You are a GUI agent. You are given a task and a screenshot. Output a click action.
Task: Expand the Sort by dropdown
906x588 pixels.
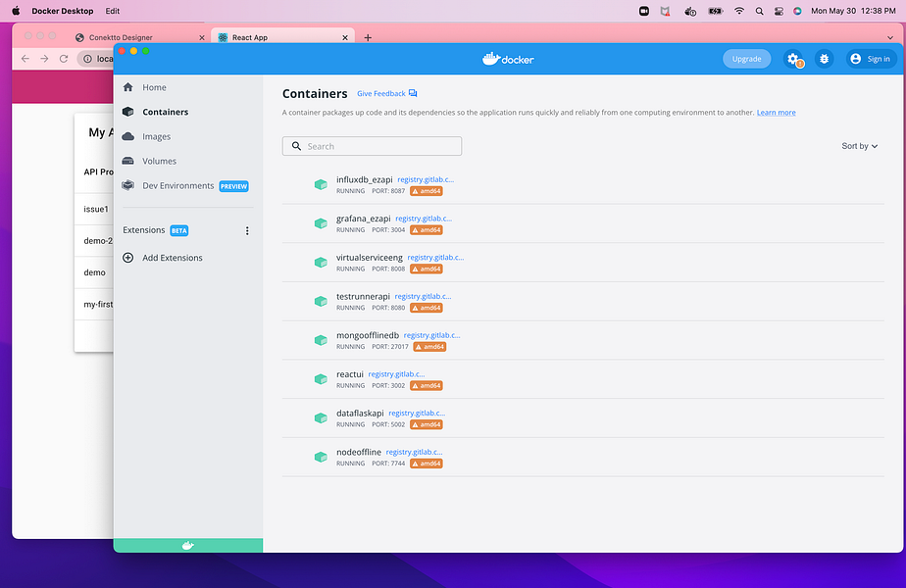(x=859, y=146)
